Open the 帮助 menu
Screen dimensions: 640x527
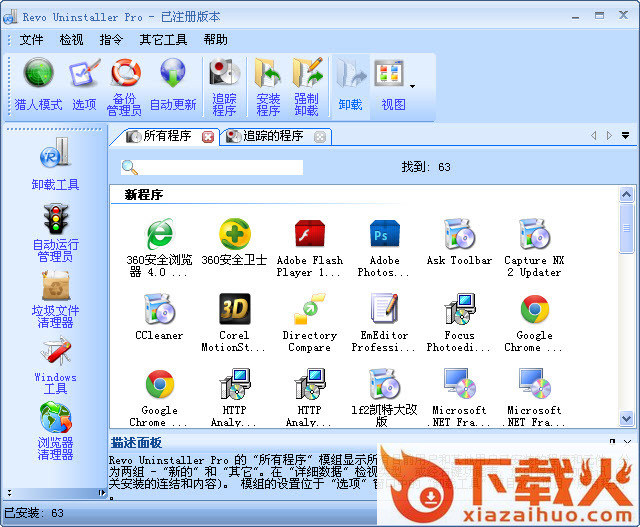click(x=216, y=40)
